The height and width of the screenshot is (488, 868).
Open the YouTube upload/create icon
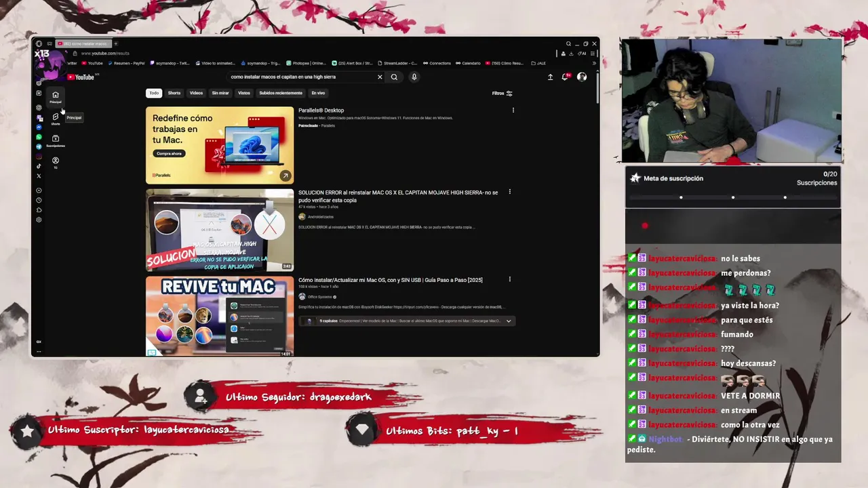coord(550,77)
